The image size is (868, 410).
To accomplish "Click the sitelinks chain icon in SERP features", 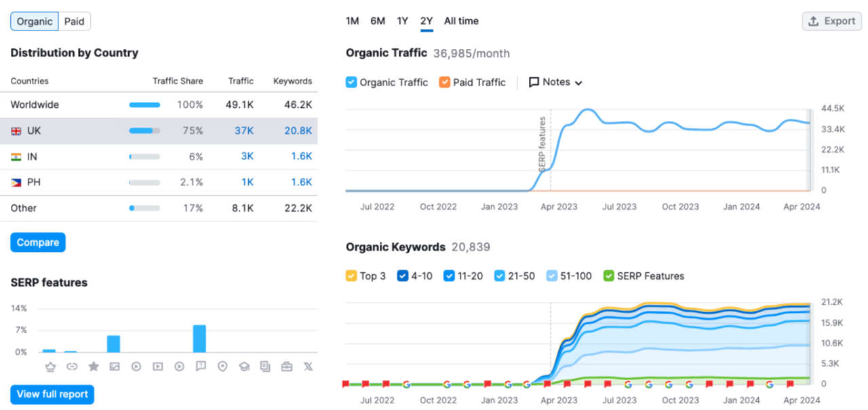I will pyautogui.click(x=71, y=367).
